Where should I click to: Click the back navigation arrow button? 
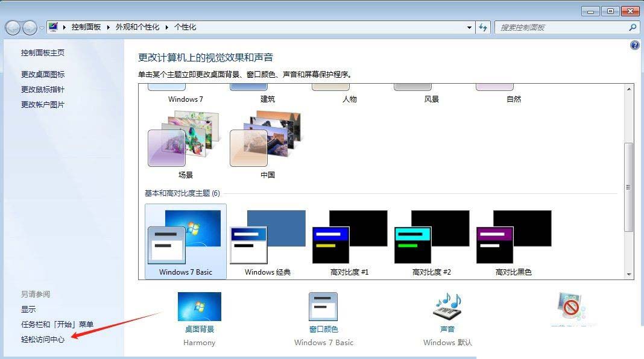13,28
